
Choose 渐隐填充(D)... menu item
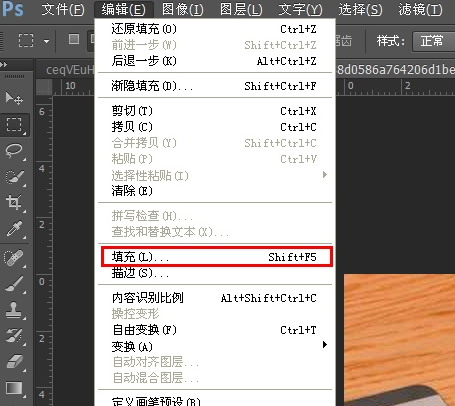point(215,86)
